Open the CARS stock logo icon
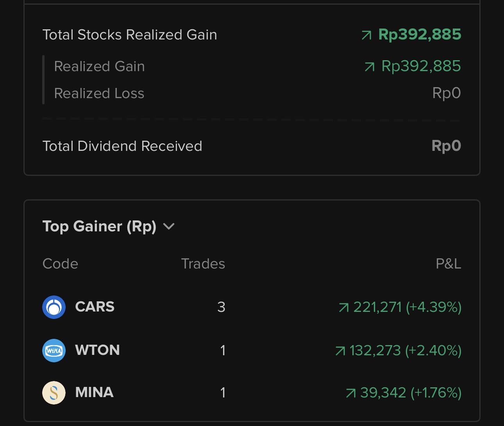This screenshot has height=426, width=504. [54, 307]
